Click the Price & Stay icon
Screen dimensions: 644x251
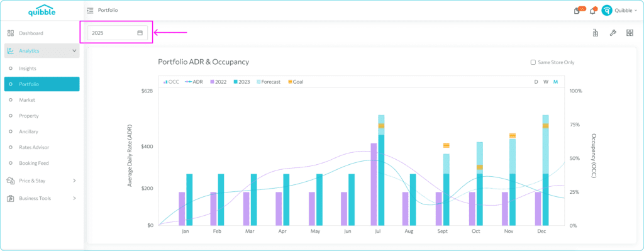[11, 181]
